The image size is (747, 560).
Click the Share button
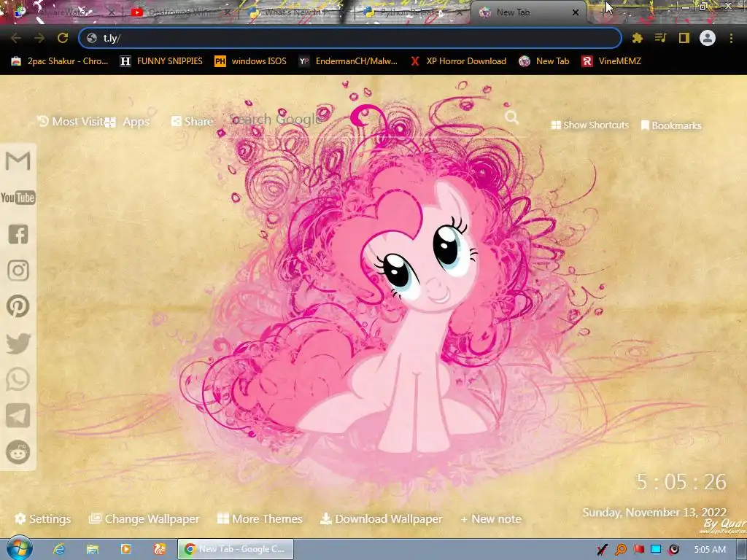click(193, 122)
